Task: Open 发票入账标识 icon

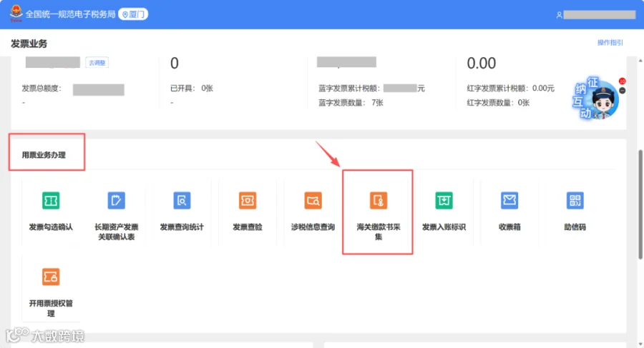Action: [444, 201]
